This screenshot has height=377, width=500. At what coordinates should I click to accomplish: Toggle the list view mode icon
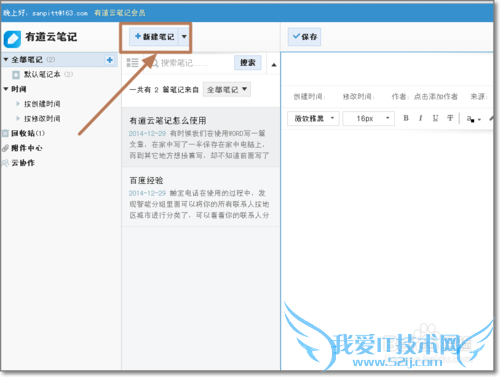(x=132, y=63)
